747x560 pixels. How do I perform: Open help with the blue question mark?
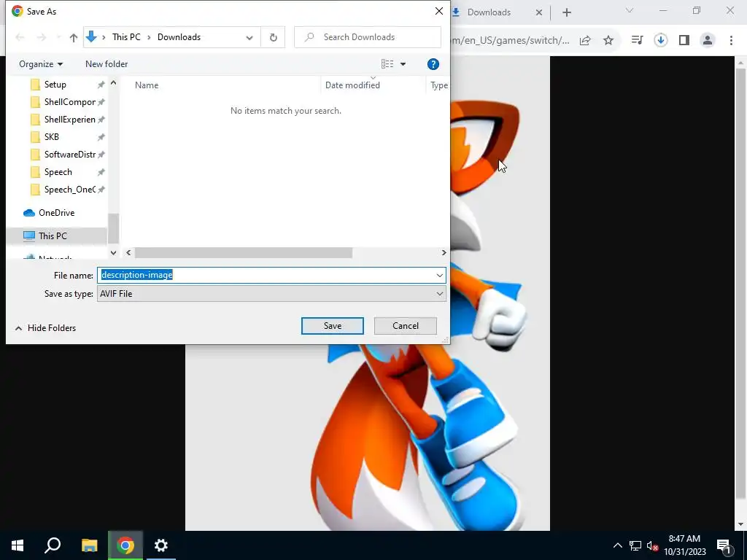(x=433, y=64)
